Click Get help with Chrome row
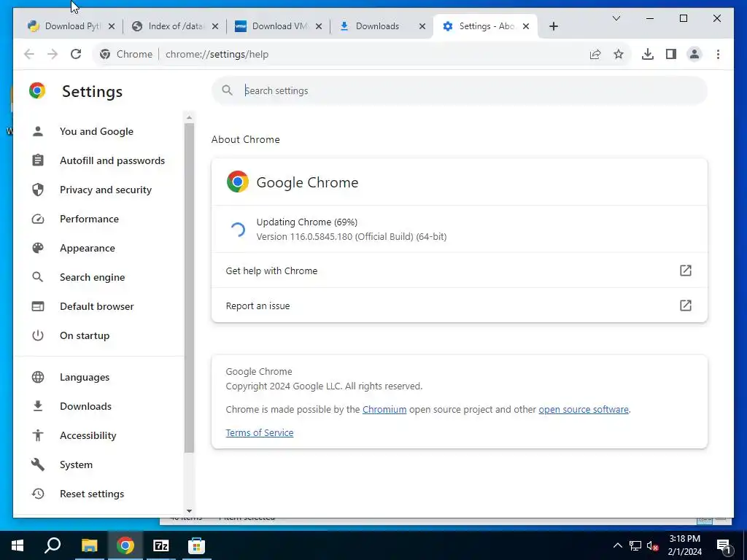747x560 pixels. [460, 271]
